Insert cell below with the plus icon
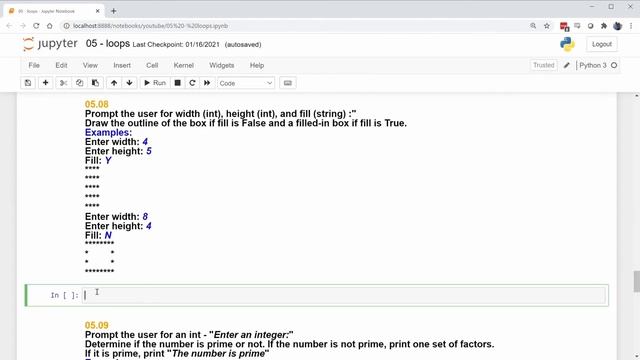Viewport: 640px width, 360px height. click(x=45, y=83)
